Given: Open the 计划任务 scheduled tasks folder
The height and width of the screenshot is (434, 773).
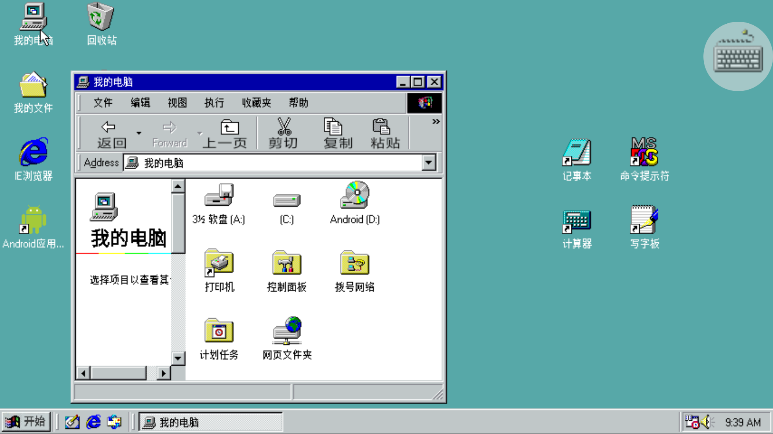Looking at the screenshot, I should coord(218,331).
